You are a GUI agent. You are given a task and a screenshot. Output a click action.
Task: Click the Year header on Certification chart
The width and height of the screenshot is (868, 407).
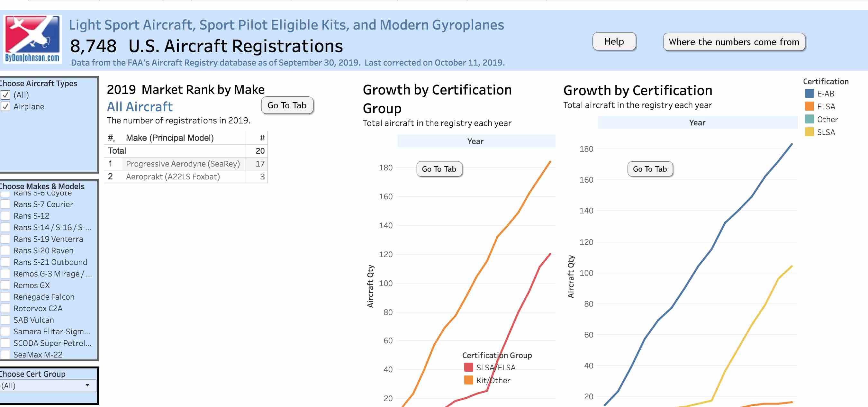coord(697,122)
